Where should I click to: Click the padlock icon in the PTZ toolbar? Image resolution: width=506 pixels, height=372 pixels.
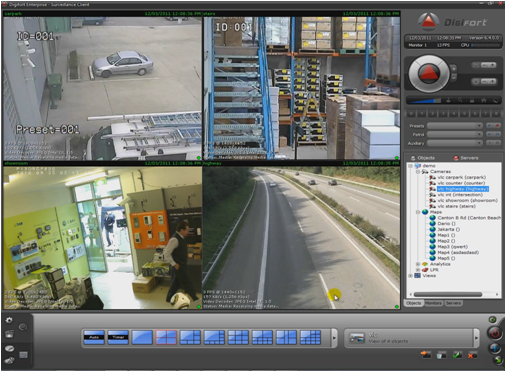coord(472,100)
